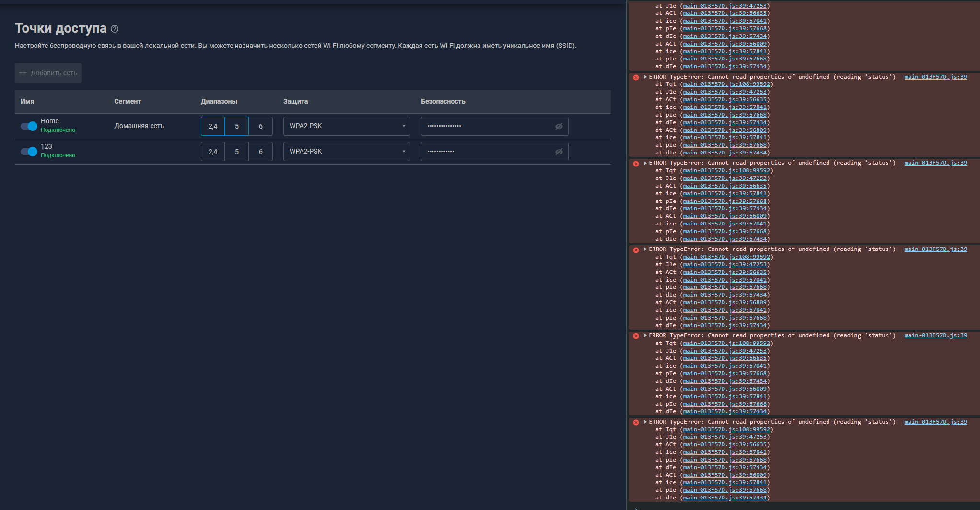Click the Добавить сеть button

click(48, 73)
